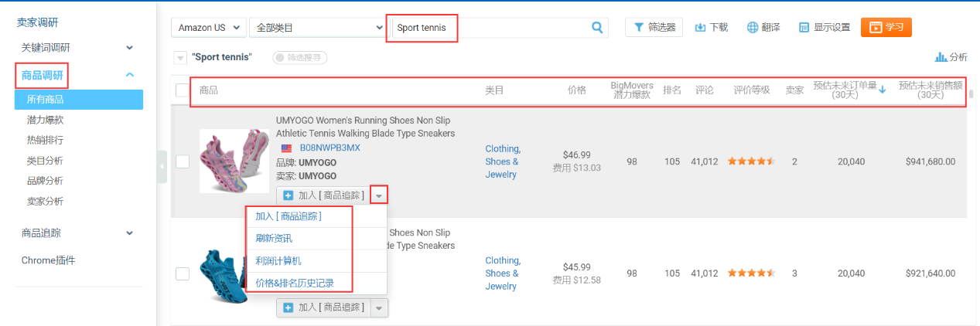Select 利润计算机 from the dropdown menu

tap(278, 261)
